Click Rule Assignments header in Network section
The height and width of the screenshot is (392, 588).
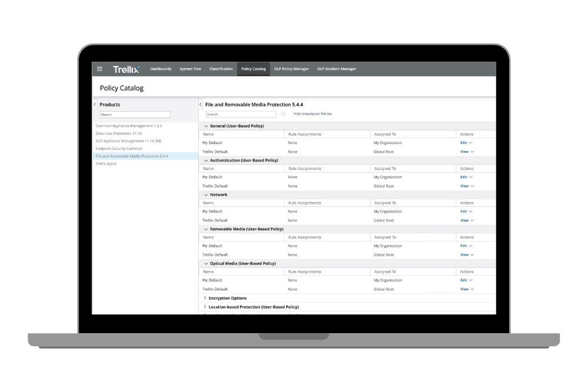[305, 203]
